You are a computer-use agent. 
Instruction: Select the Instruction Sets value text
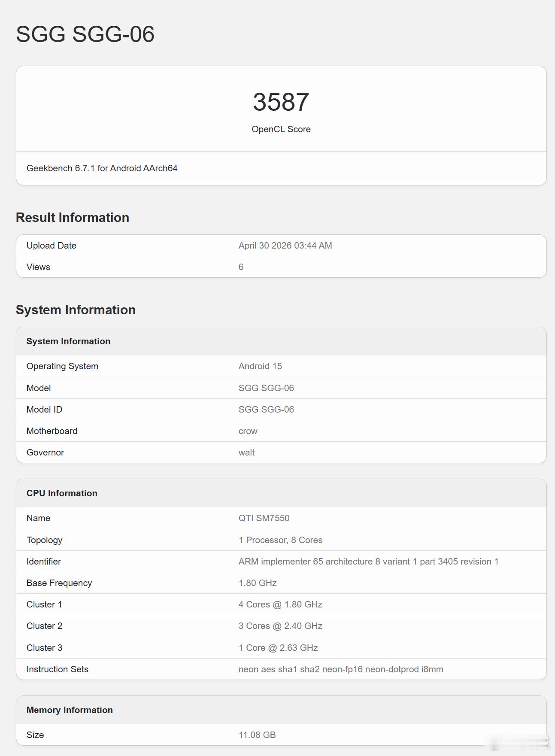pyautogui.click(x=341, y=669)
